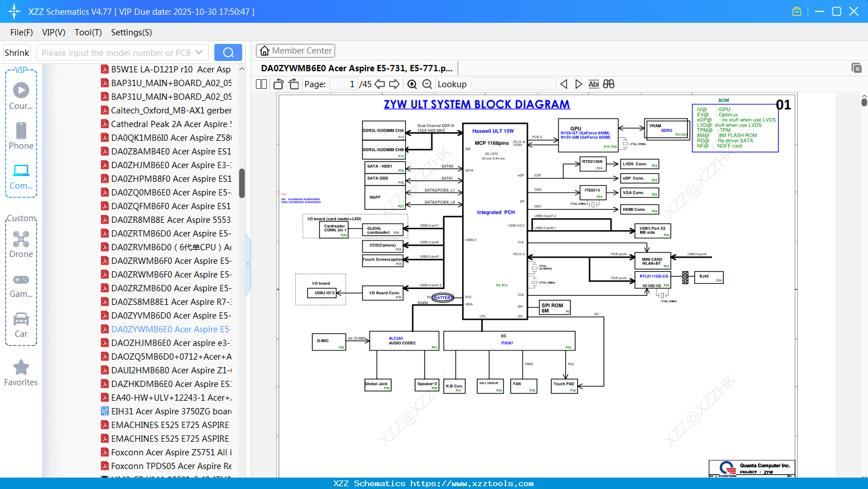Open EIH31 Acer Aspire 3750ZG board file

[166, 411]
